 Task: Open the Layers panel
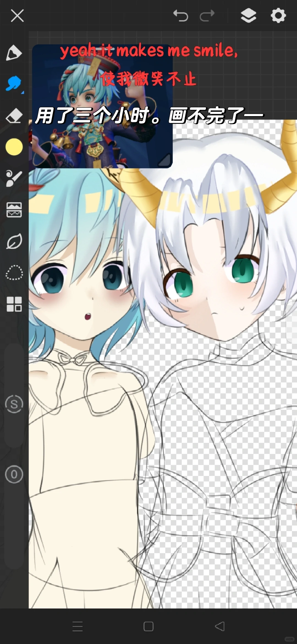point(249,16)
